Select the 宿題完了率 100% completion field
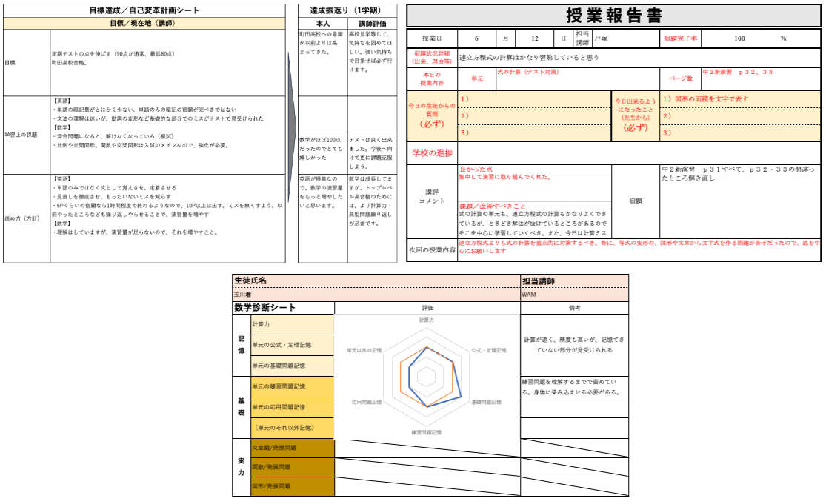826x504 pixels. point(741,38)
